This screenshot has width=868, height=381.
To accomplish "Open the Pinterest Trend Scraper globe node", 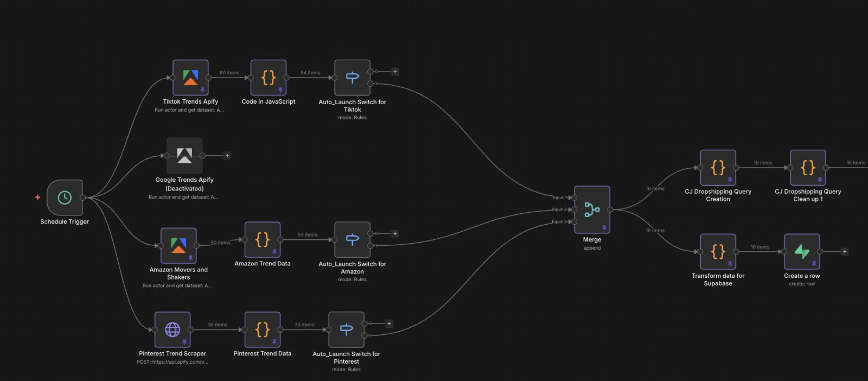I will click(x=173, y=329).
